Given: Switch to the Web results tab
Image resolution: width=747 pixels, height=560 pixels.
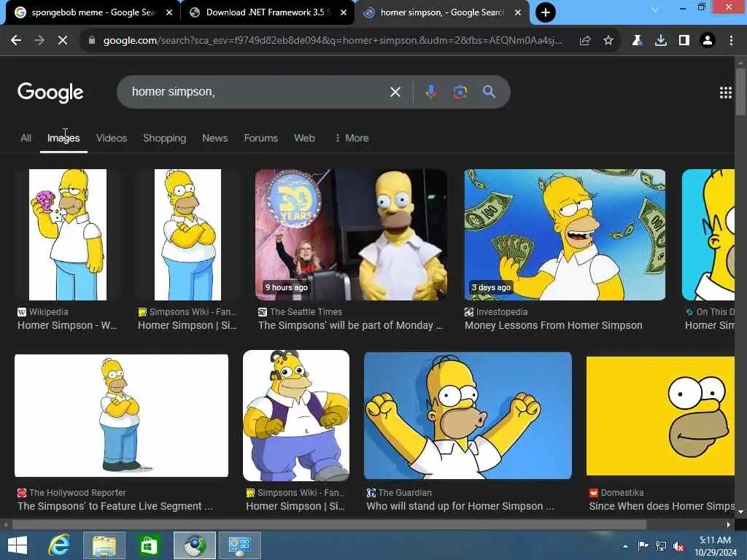Looking at the screenshot, I should pos(304,138).
